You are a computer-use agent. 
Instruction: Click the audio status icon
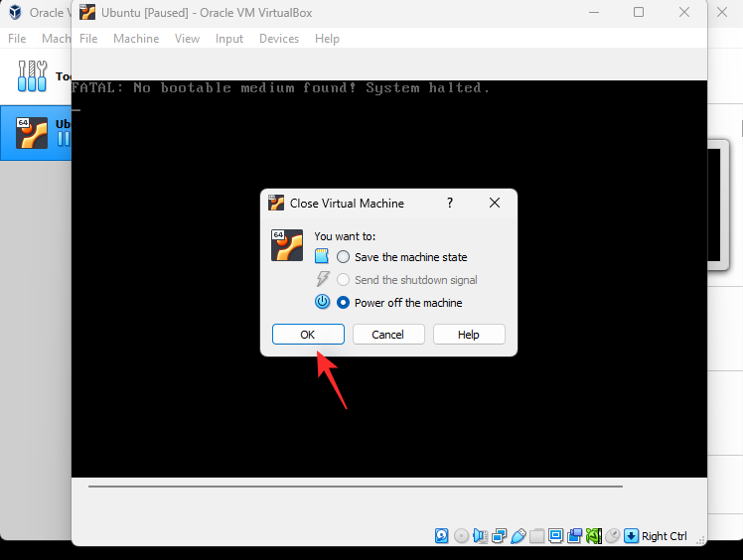pos(480,536)
